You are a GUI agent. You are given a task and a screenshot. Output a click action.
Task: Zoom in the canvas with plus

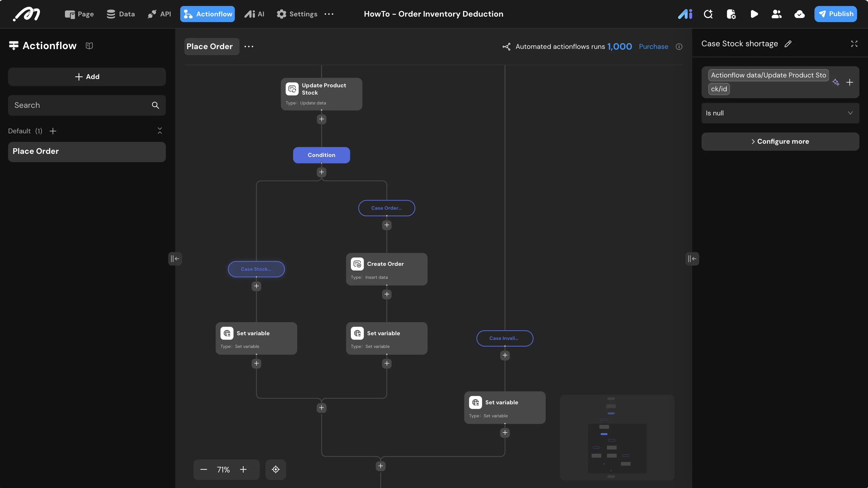243,470
